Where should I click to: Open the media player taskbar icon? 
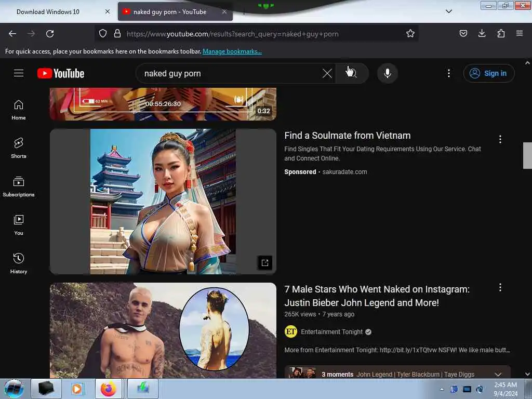pos(77,389)
